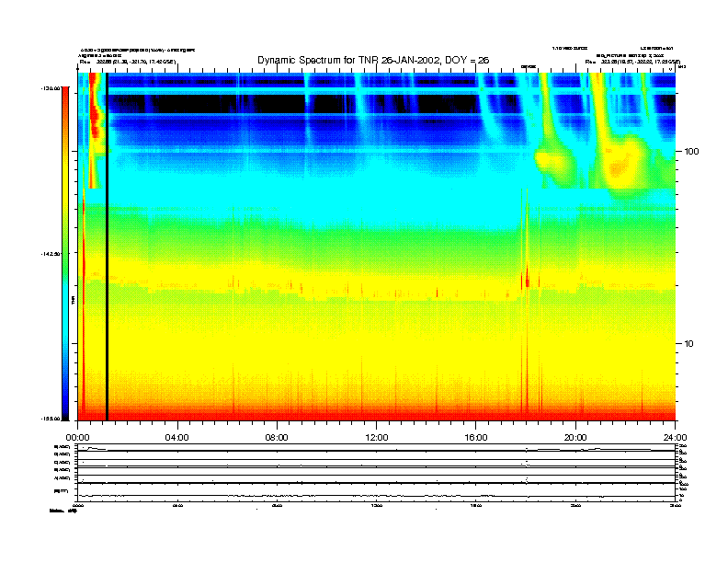728x563 pixels.
Task: Click the "12:00" time axis label
Action: (x=377, y=438)
